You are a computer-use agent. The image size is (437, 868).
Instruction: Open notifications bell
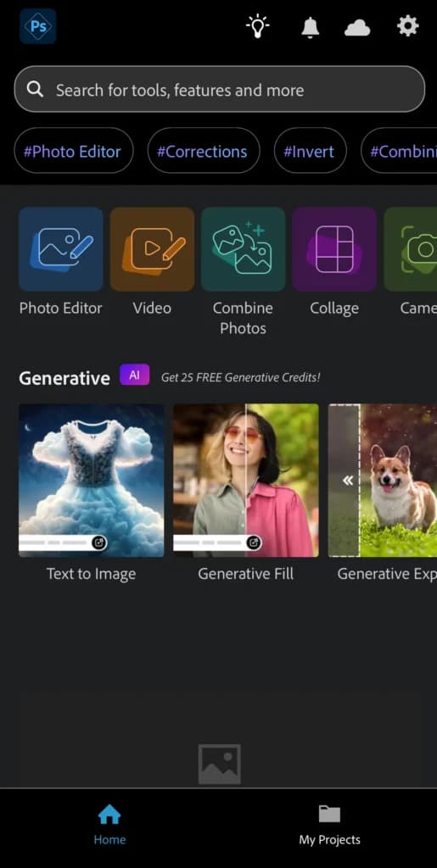point(311,26)
